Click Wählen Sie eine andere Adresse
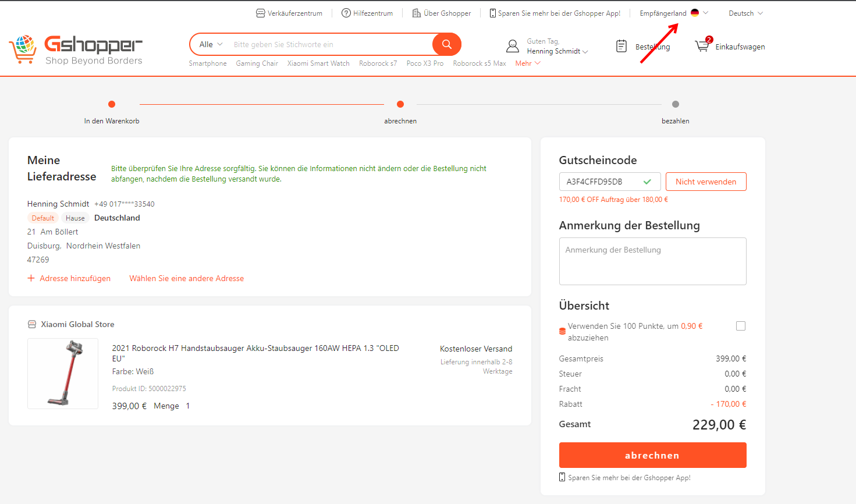 [186, 278]
